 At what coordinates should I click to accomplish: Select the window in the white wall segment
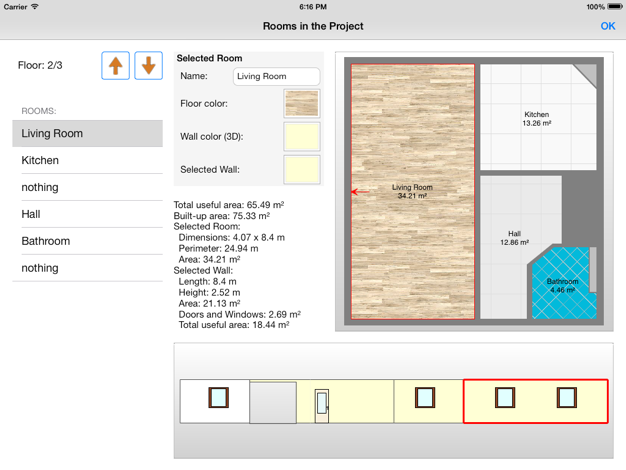[218, 398]
